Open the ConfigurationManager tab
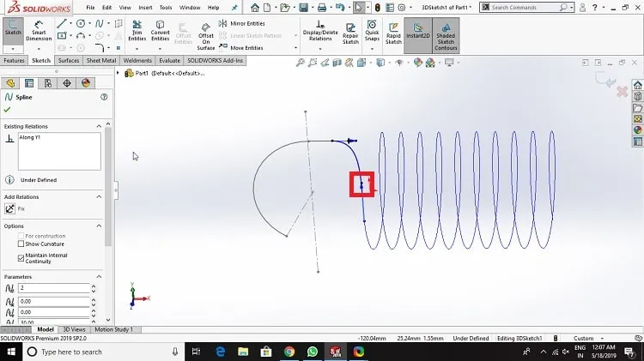The image size is (644, 361). point(48,83)
